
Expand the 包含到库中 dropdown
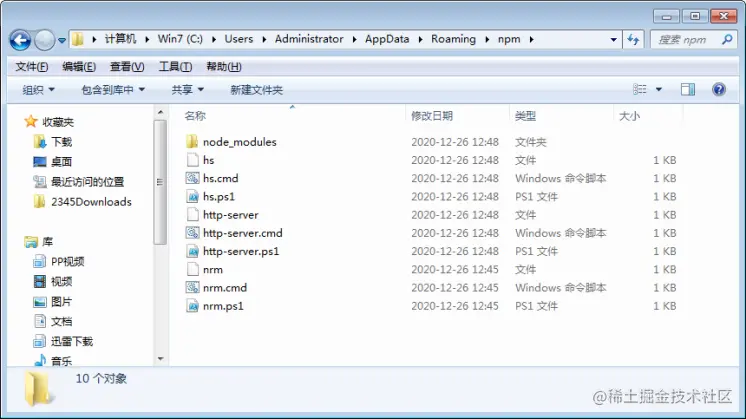pos(113,90)
